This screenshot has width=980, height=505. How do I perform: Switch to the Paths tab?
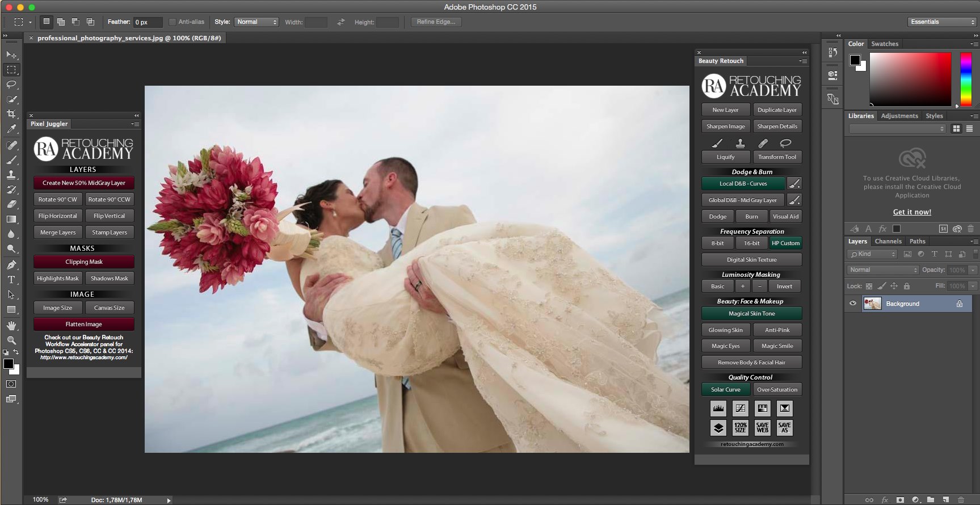click(918, 241)
